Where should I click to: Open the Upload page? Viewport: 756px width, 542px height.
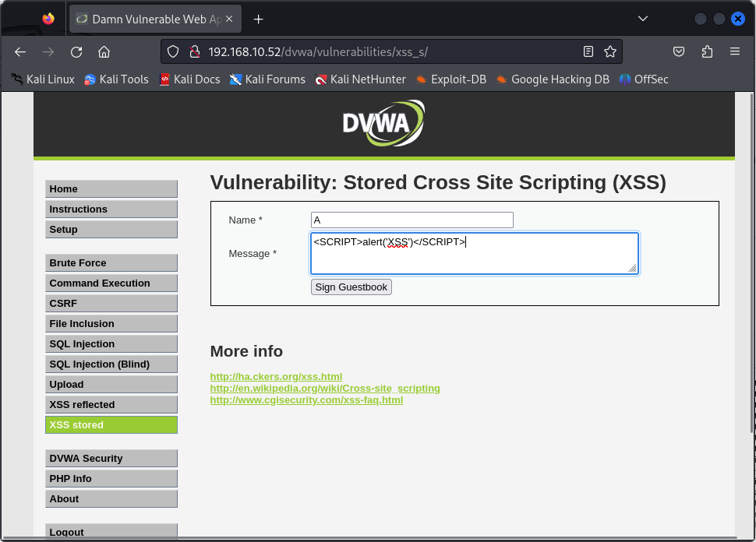(111, 385)
